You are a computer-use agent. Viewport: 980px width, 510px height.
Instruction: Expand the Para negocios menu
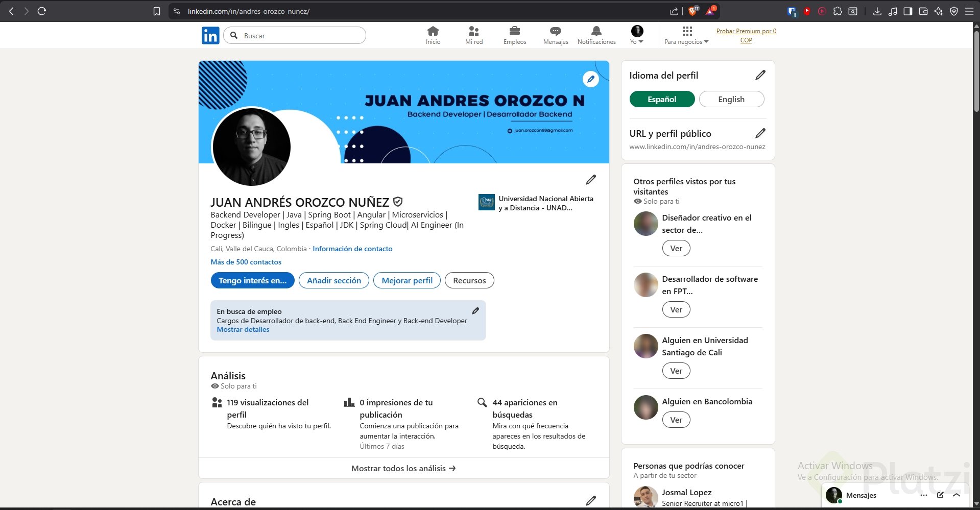pyautogui.click(x=687, y=35)
